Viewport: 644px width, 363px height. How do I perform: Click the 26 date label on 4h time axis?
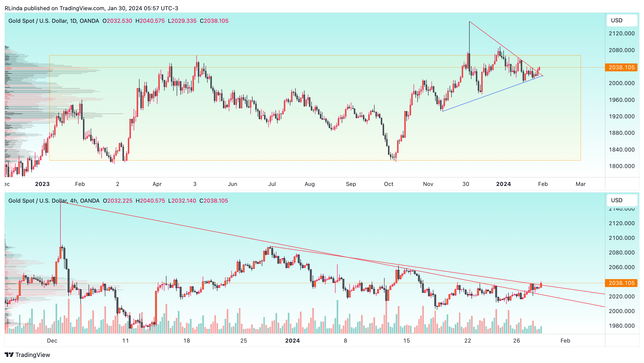coord(517,341)
